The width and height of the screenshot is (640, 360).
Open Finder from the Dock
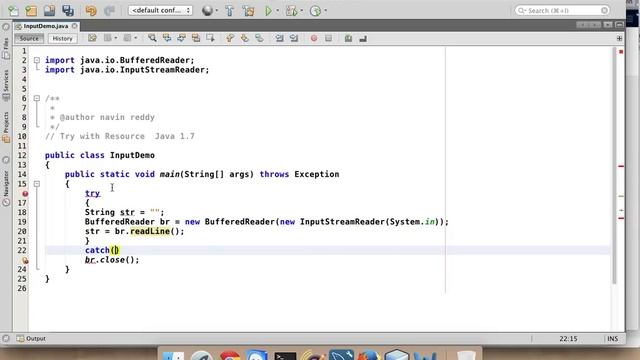click(x=173, y=355)
